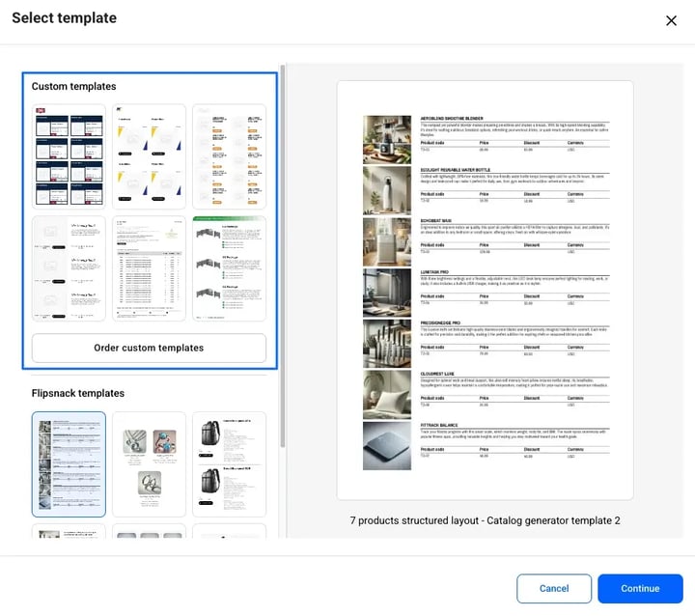The height and width of the screenshot is (616, 695).
Task: Select the navy blue grid custom template
Action: tap(69, 156)
